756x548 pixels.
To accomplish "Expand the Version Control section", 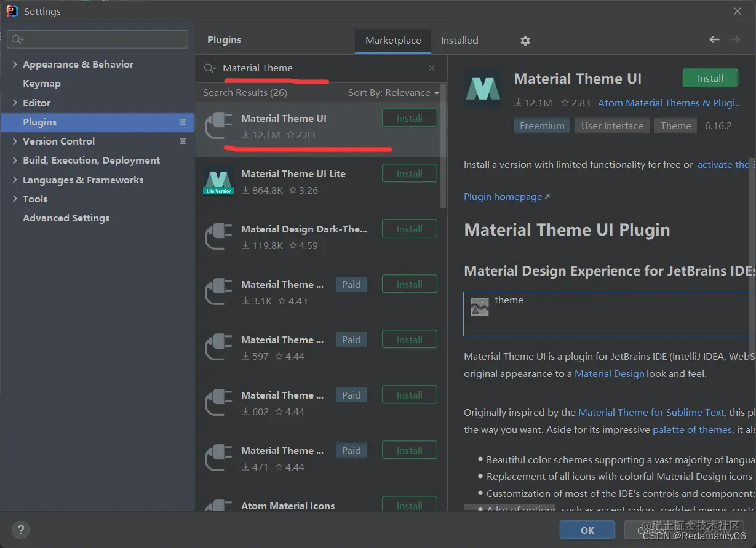I will (x=15, y=141).
